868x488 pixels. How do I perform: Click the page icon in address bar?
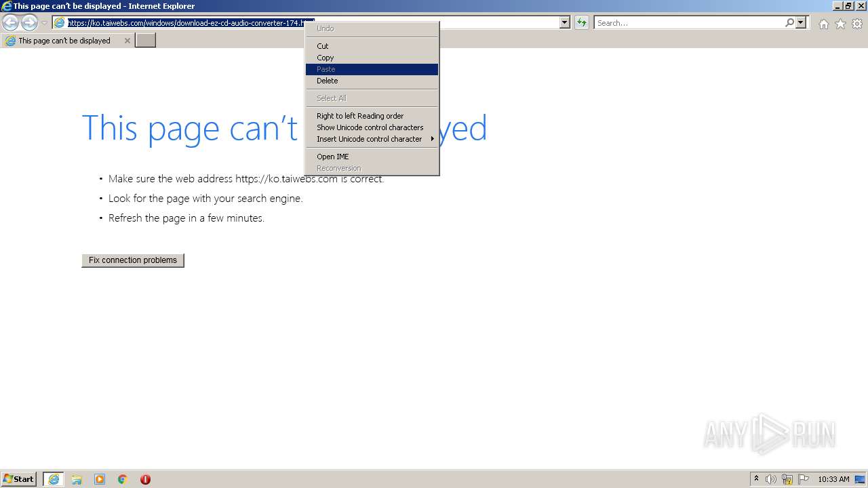coord(60,23)
